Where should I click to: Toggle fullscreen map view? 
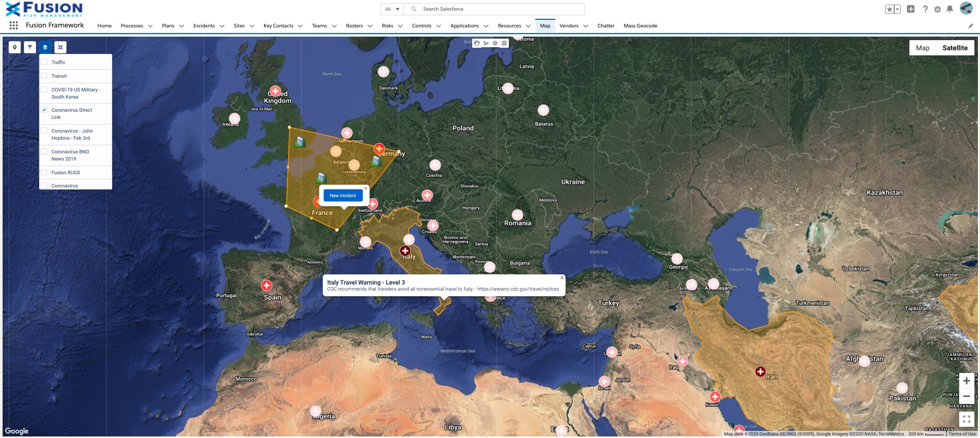(x=966, y=419)
